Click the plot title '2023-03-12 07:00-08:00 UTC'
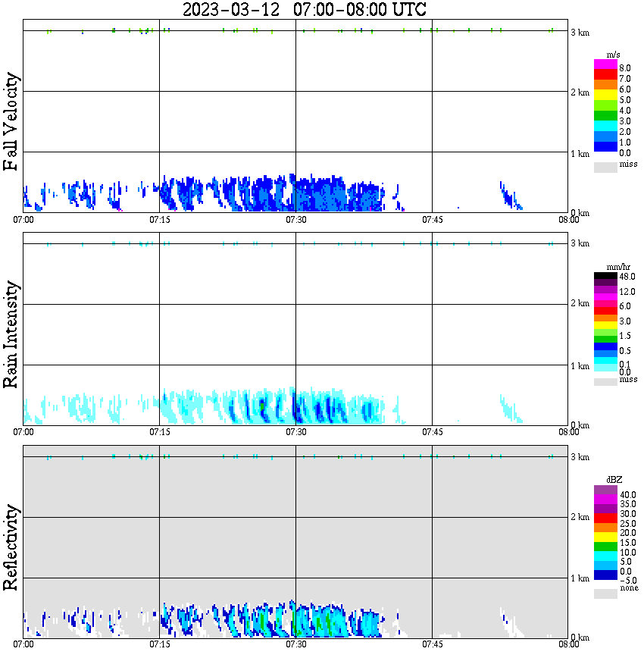This screenshot has height=658, width=644. coord(304,9)
